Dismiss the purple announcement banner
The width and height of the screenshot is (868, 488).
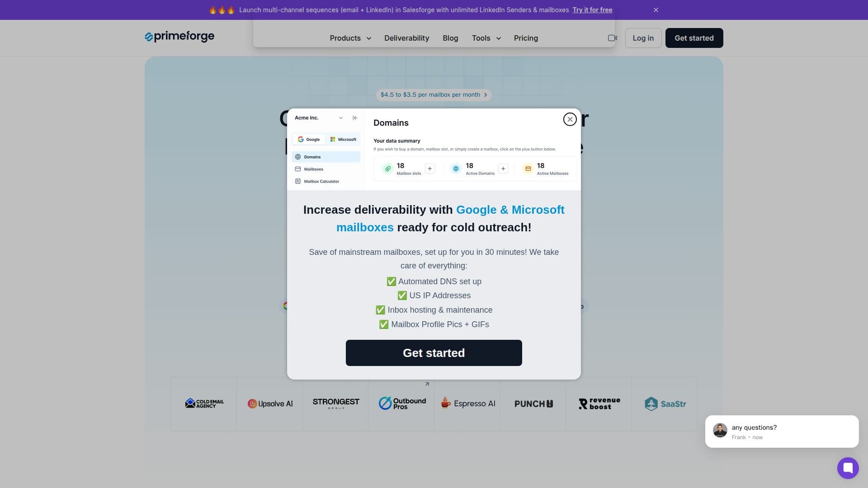click(x=656, y=10)
